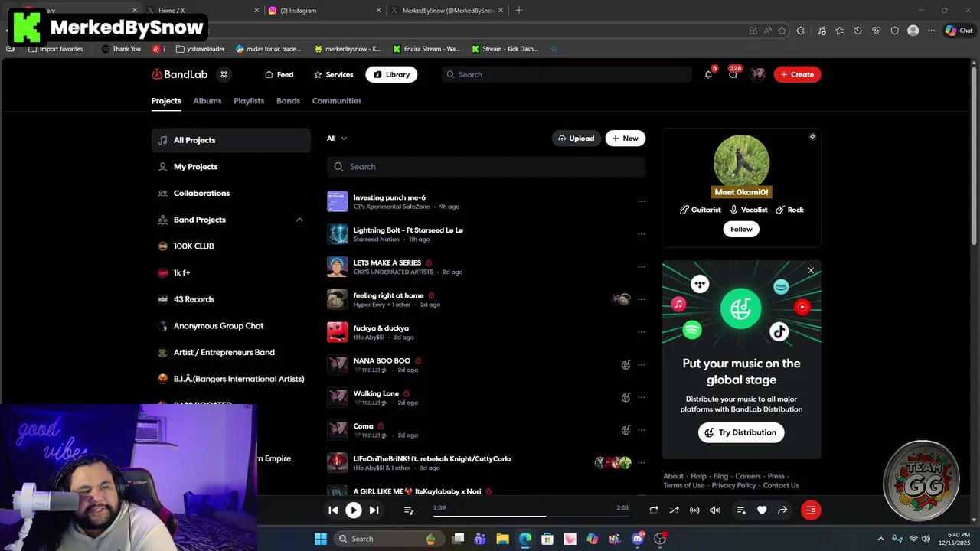The width and height of the screenshot is (980, 551).
Task: Open more options for Lightning Bolt project
Action: pos(642,234)
